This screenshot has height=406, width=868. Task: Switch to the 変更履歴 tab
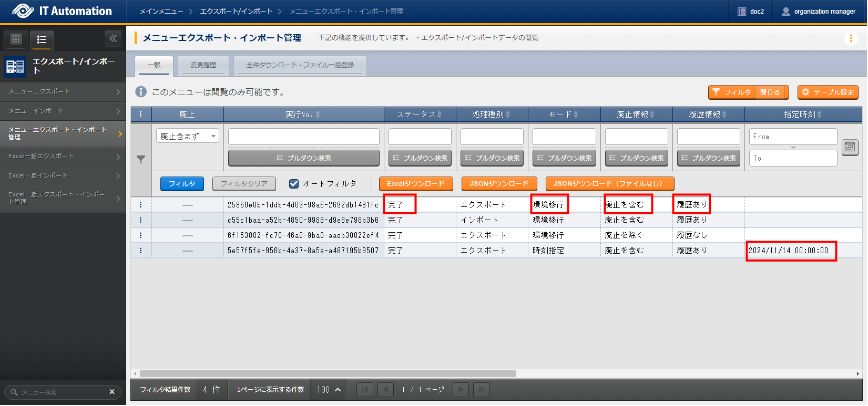click(203, 65)
